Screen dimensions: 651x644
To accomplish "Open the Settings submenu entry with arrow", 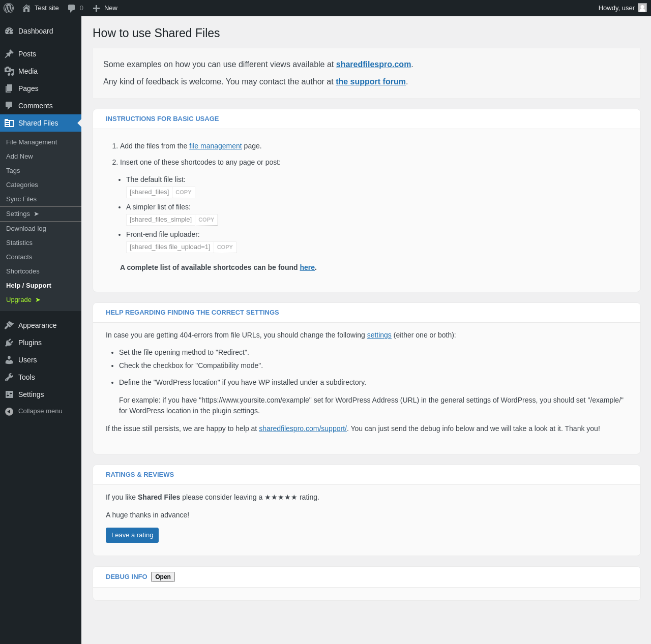I will (22, 214).
